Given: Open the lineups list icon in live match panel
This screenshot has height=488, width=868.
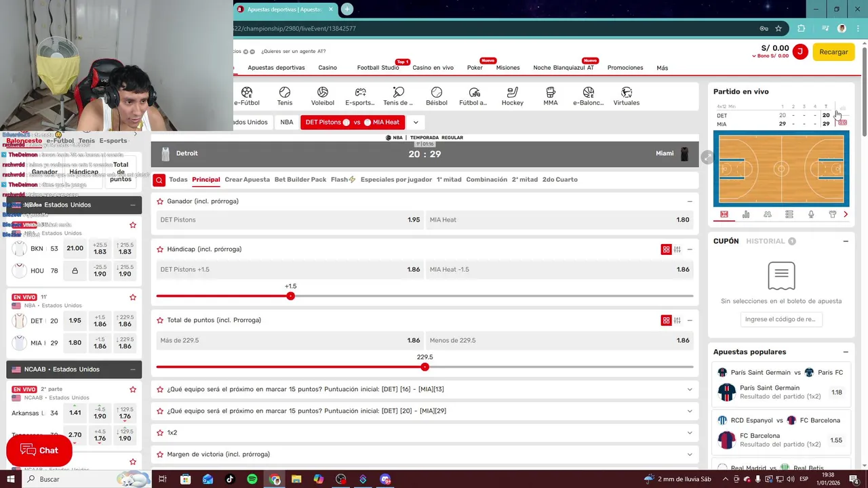Looking at the screenshot, I should pyautogui.click(x=789, y=214).
